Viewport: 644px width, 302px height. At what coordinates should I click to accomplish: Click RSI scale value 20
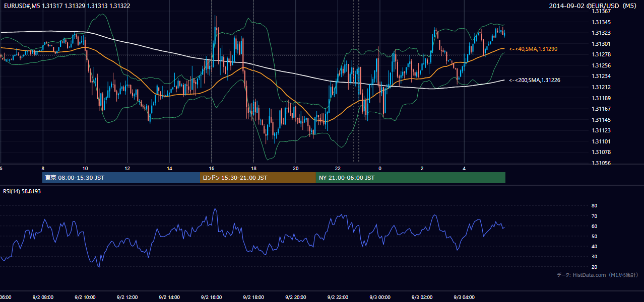tap(594, 267)
